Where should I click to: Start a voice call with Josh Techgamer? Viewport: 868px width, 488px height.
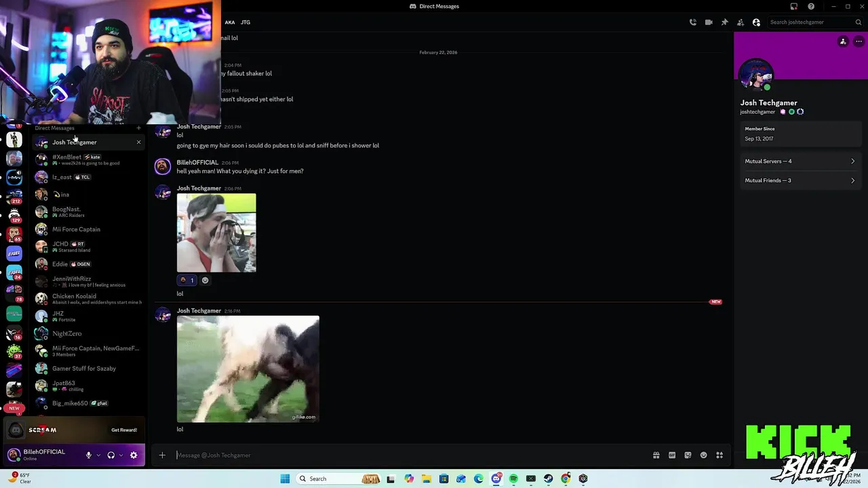[x=692, y=22]
